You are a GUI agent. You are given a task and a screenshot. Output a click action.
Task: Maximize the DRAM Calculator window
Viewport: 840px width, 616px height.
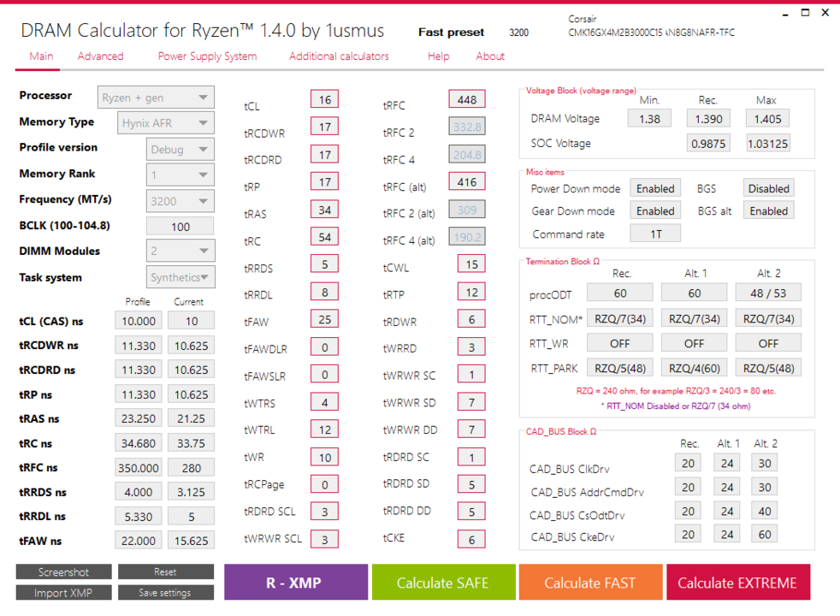tap(805, 12)
